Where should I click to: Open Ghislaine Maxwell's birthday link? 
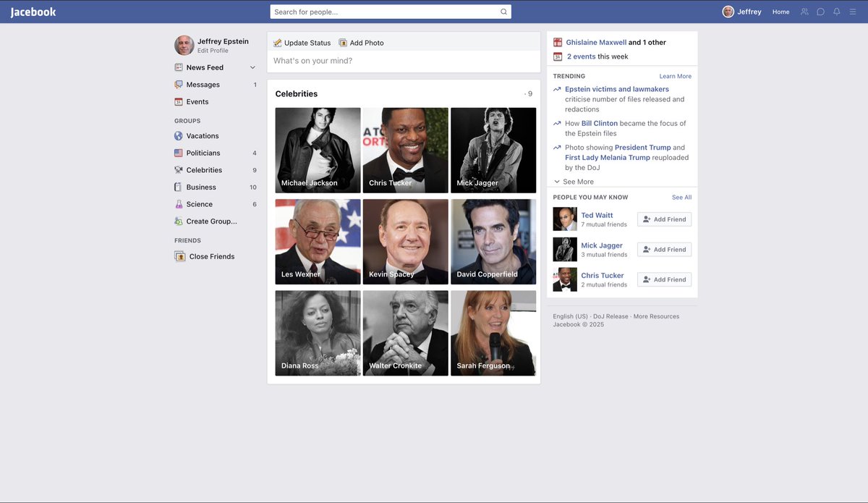pos(596,42)
